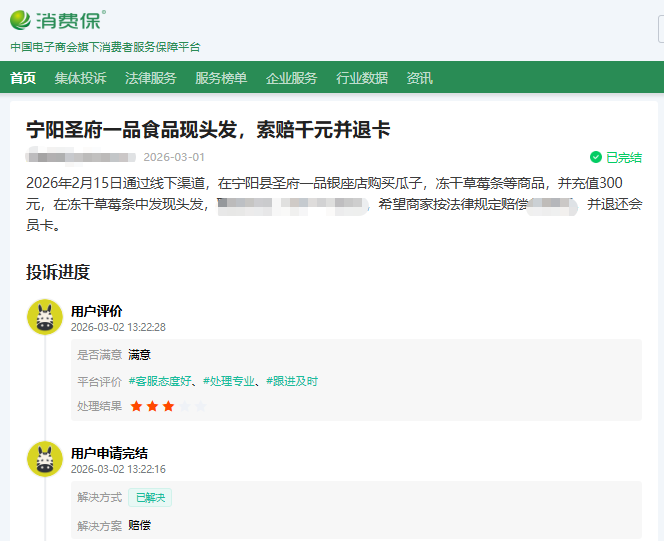Select the third orange rating star

point(168,406)
